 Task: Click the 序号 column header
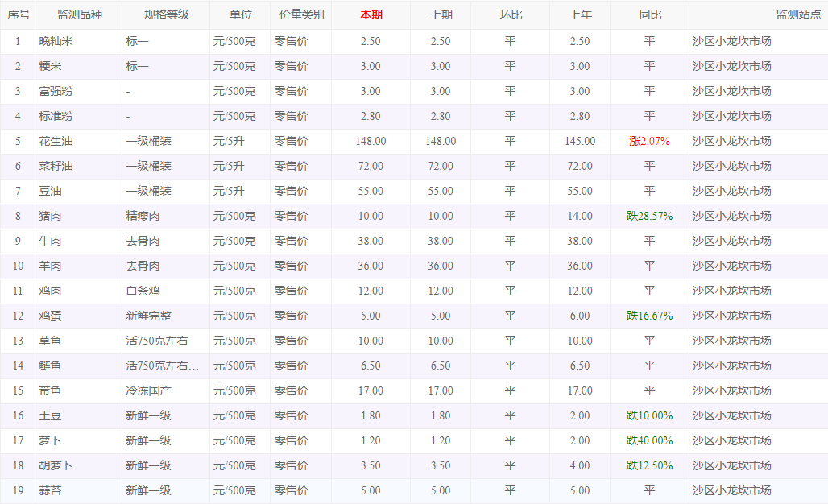point(19,15)
